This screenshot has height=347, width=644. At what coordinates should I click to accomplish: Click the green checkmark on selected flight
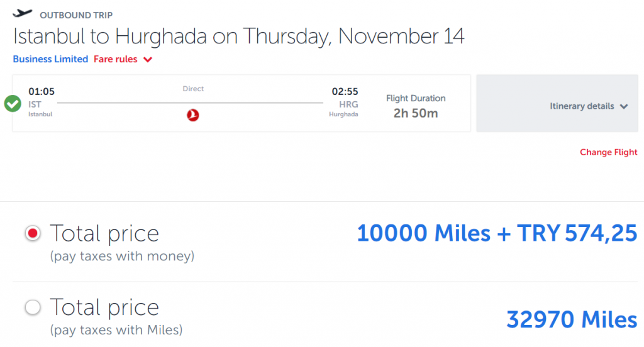(x=13, y=104)
